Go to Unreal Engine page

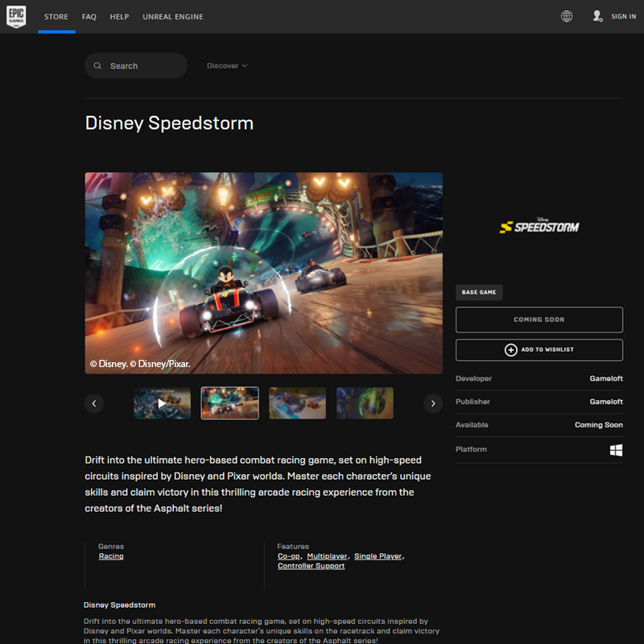click(x=173, y=17)
